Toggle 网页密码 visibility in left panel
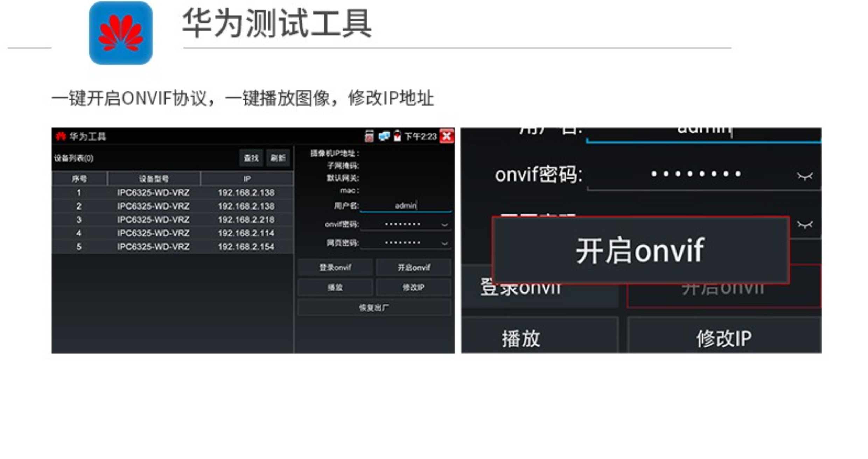 point(444,243)
